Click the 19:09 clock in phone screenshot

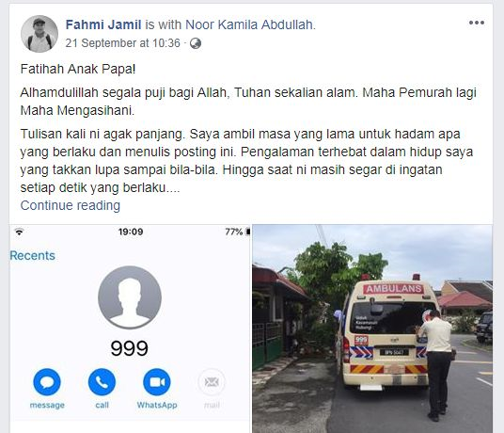(x=131, y=232)
